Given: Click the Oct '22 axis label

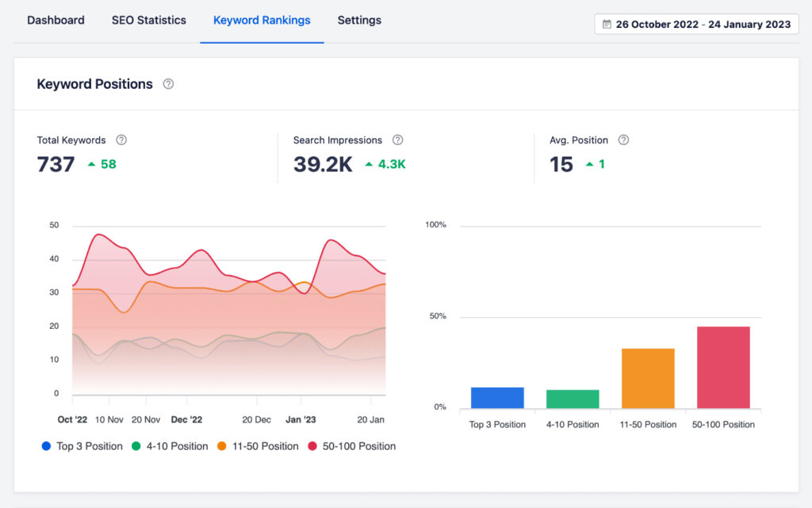Looking at the screenshot, I should pyautogui.click(x=72, y=419).
